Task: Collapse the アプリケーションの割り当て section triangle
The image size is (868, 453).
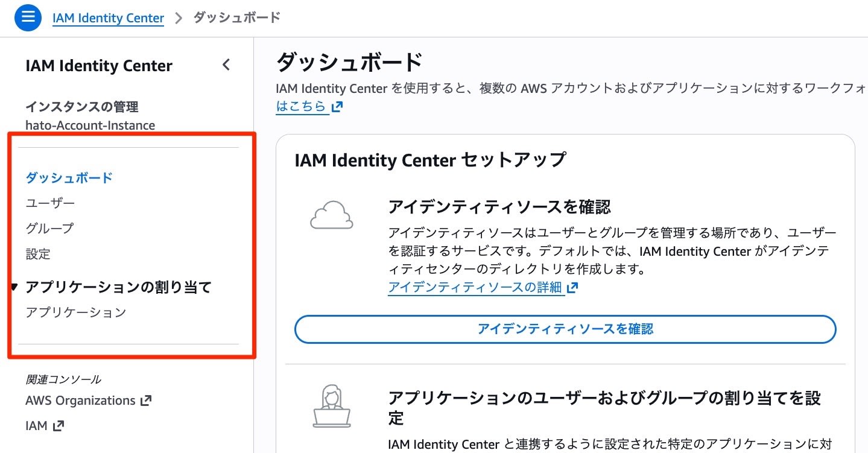Action: pos(16,287)
